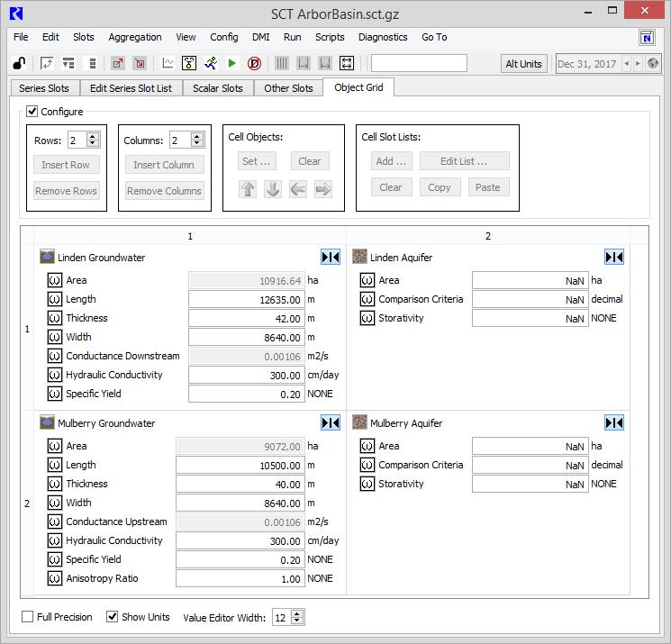The image size is (671, 644).
Task: Uncheck the Configure checkbox
Action: (x=32, y=112)
